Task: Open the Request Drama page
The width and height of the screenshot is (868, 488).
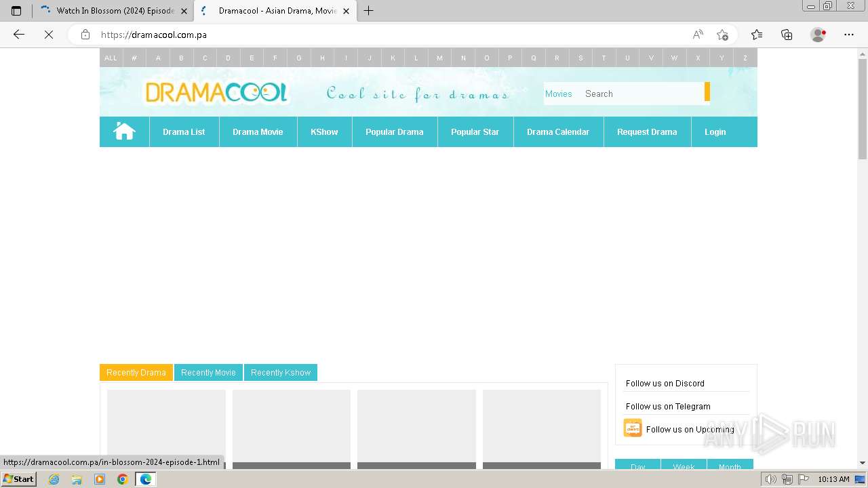Action: point(647,131)
